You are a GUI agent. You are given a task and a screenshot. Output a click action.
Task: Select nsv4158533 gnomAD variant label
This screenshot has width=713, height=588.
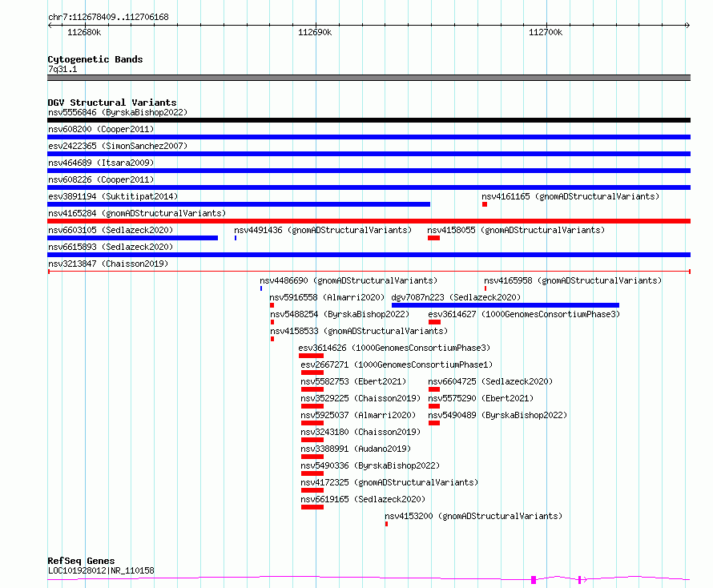(x=359, y=331)
